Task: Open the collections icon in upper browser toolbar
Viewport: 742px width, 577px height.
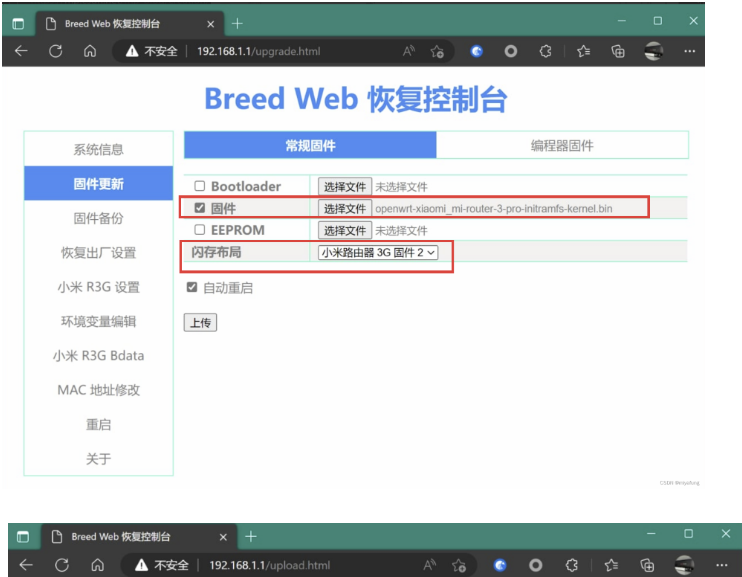Action: (x=618, y=51)
